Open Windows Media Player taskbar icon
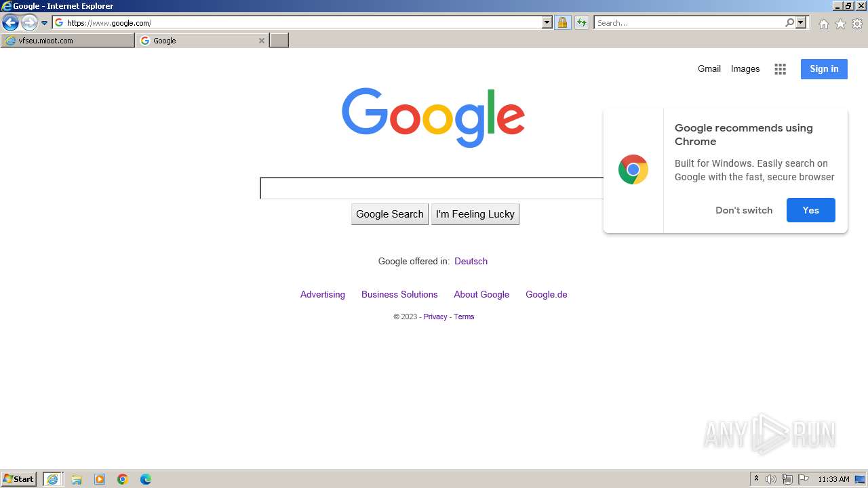868x488 pixels. click(x=100, y=479)
